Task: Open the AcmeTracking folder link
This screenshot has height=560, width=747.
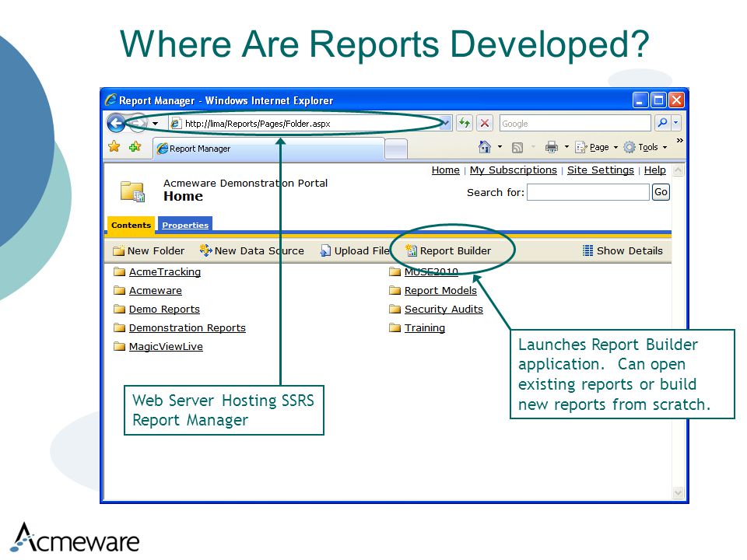Action: pos(165,272)
